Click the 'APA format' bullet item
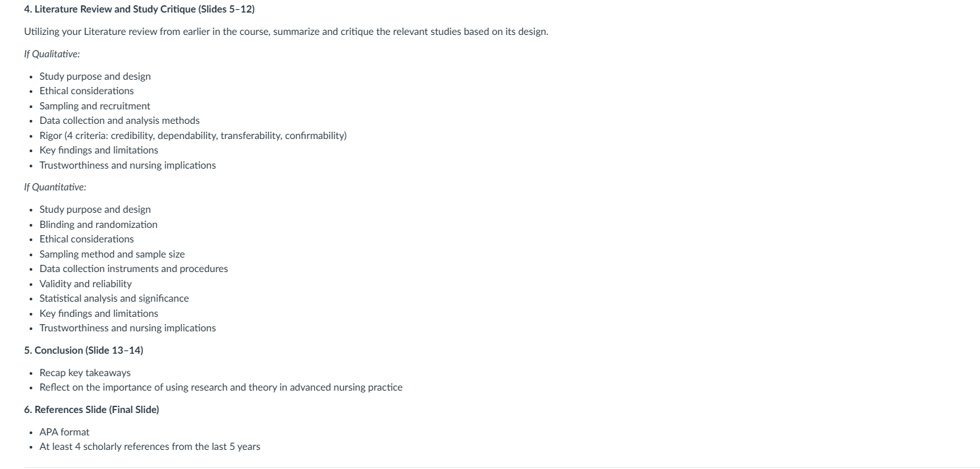The image size is (980, 469). pos(65,432)
